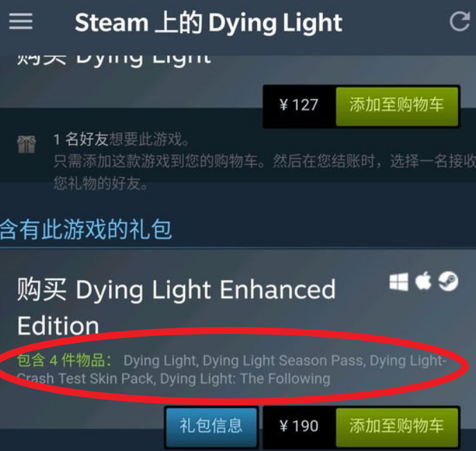Image resolution: width=476 pixels, height=451 pixels.
Task: Open 礼包信息 bundle info
Action: click(x=211, y=427)
